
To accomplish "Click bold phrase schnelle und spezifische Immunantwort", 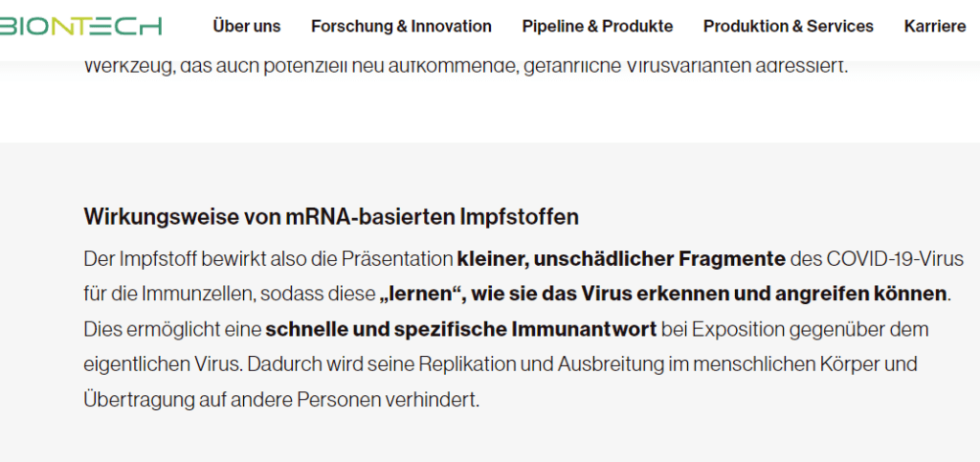I will [461, 329].
